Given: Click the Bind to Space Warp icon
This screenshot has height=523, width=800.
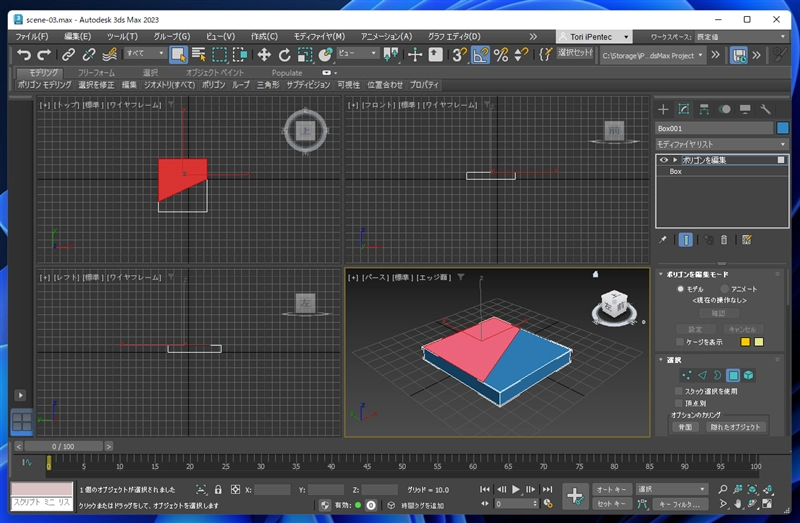Looking at the screenshot, I should [x=110, y=54].
